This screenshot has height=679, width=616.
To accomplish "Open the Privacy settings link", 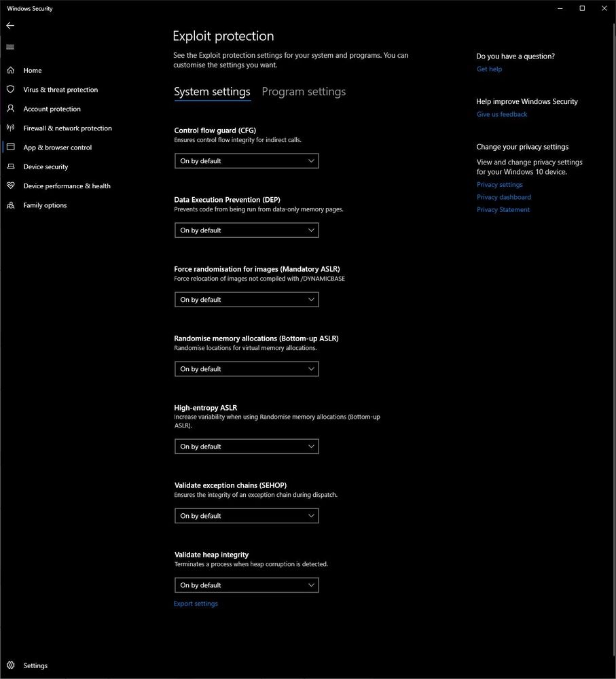I will pyautogui.click(x=500, y=184).
